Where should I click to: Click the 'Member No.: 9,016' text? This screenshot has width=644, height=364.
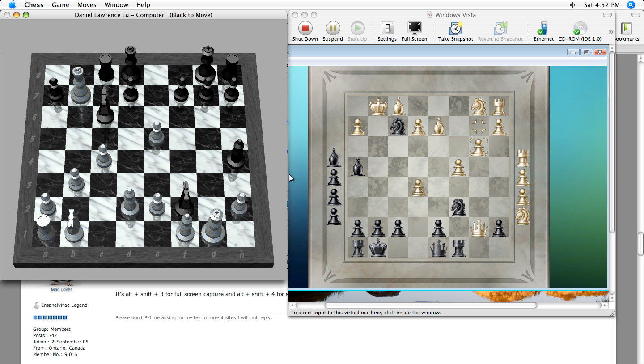click(x=55, y=355)
